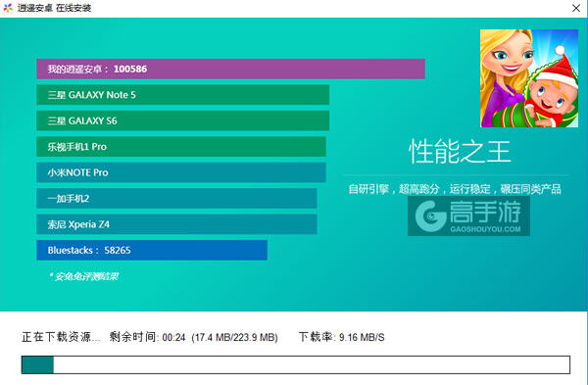Select the 一加手机2 bar
The height and width of the screenshot is (385, 588).
[x=176, y=198]
